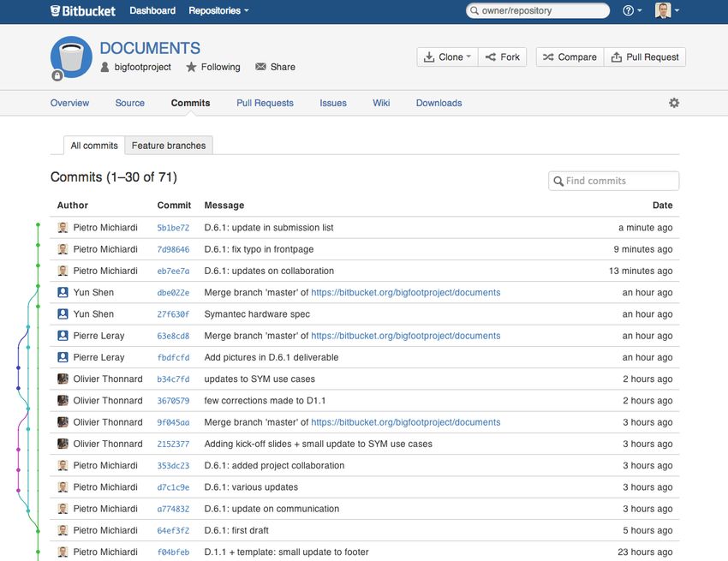This screenshot has width=728, height=561.
Task: Open commit 5b1be72
Action: click(173, 228)
